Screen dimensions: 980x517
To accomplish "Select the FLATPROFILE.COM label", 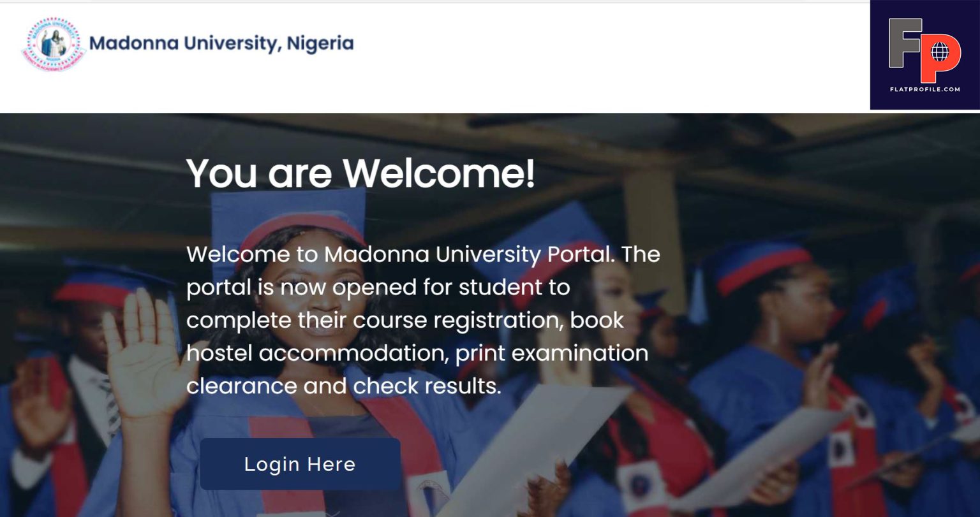I will tap(924, 90).
